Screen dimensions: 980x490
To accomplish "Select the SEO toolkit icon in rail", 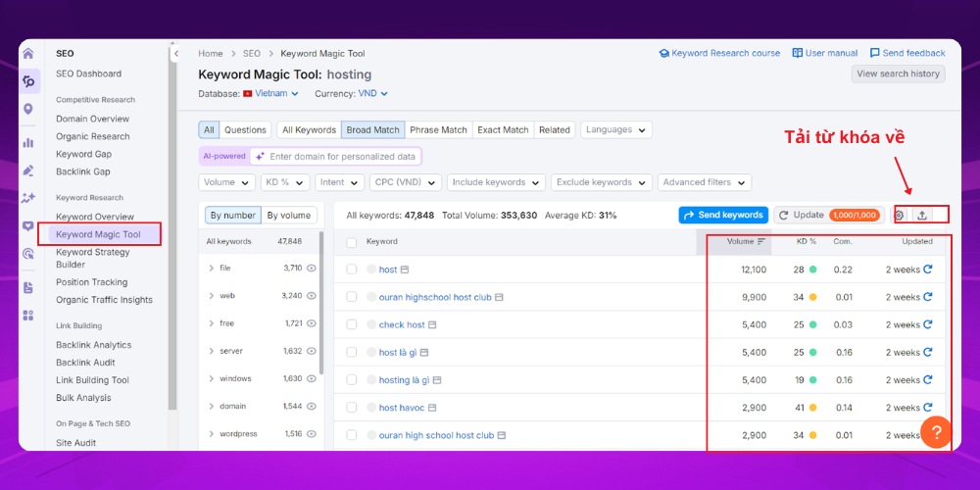I will pyautogui.click(x=28, y=81).
